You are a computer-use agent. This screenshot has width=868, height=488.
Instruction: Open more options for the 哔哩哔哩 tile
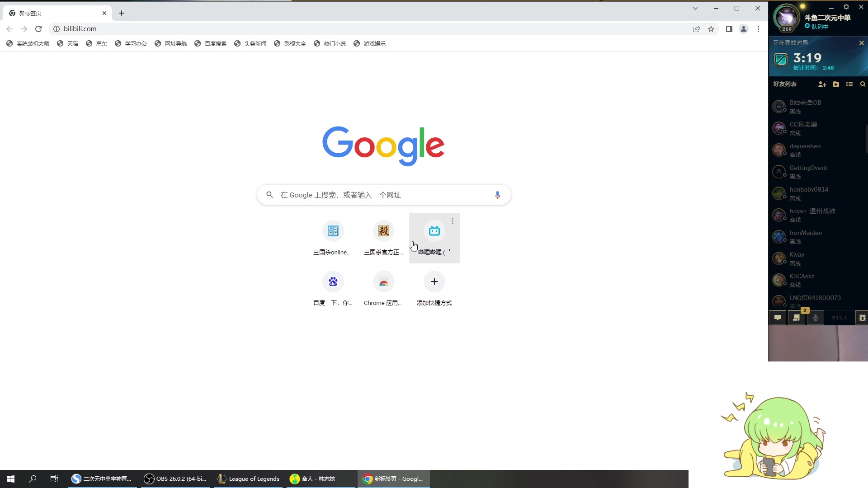(x=452, y=221)
